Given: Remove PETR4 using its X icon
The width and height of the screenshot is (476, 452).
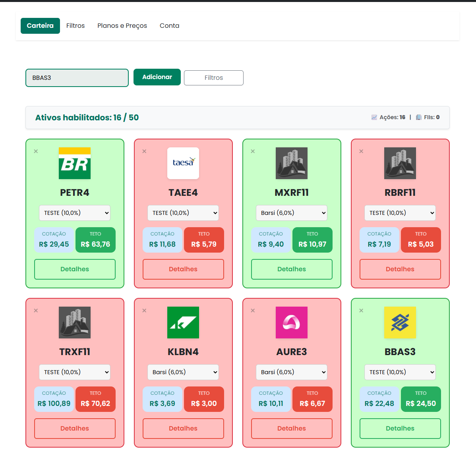Looking at the screenshot, I should pos(36,151).
